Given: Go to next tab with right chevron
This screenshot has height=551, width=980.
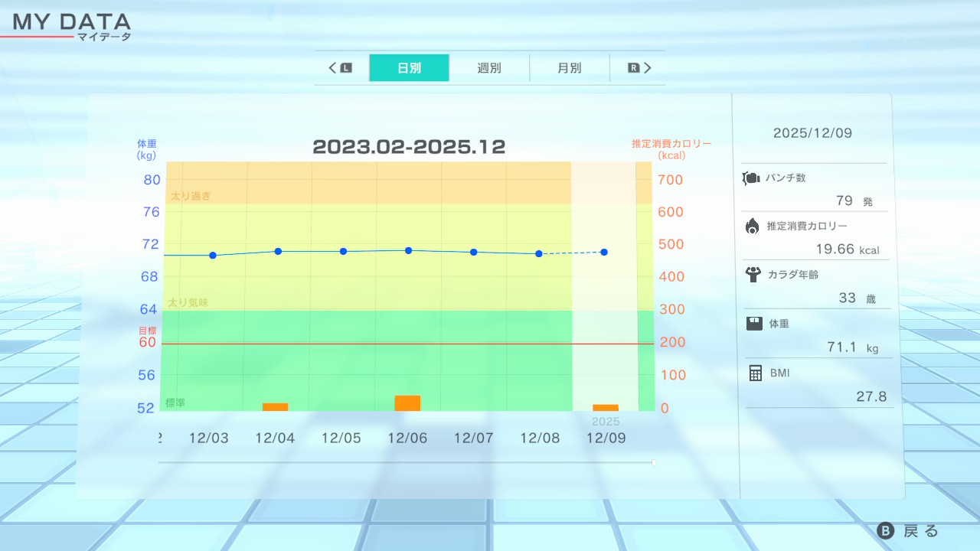Looking at the screenshot, I should click(x=647, y=68).
